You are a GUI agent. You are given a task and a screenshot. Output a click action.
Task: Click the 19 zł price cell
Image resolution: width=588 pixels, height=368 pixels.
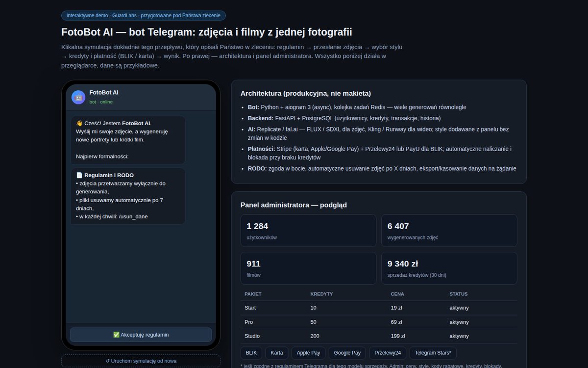click(396, 308)
